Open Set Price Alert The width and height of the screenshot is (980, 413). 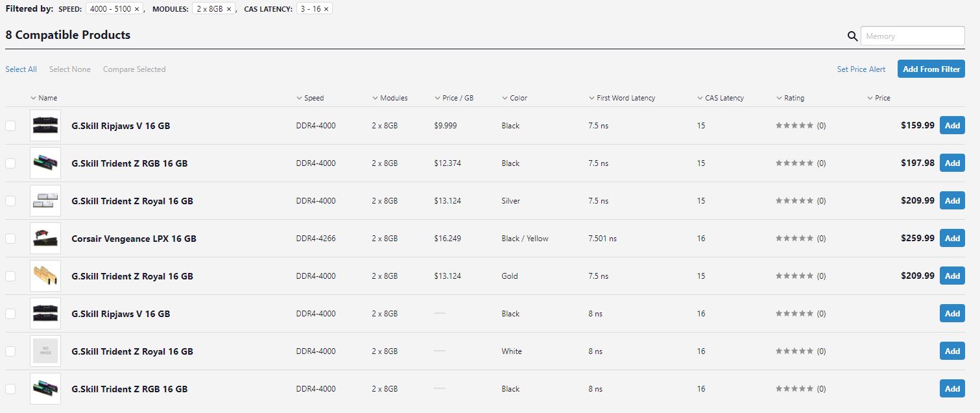861,69
